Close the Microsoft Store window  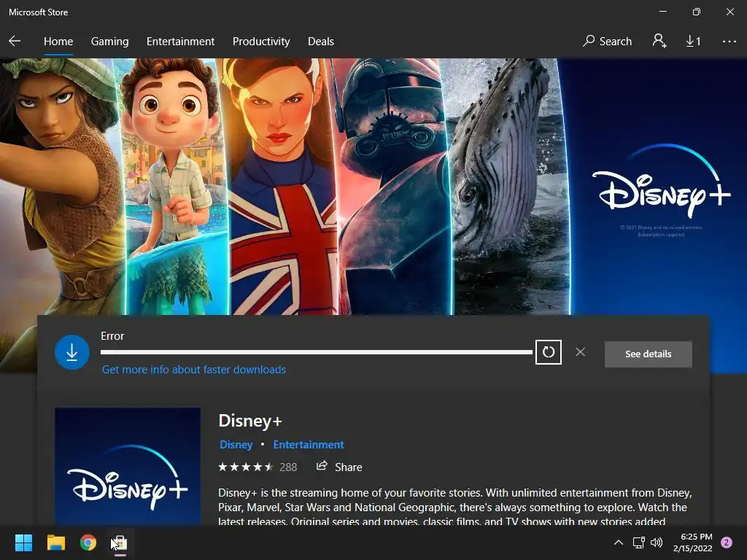click(729, 12)
